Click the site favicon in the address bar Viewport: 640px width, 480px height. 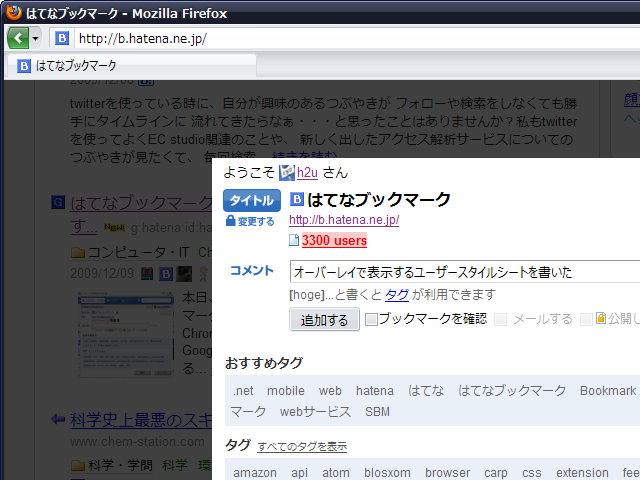pos(62,38)
